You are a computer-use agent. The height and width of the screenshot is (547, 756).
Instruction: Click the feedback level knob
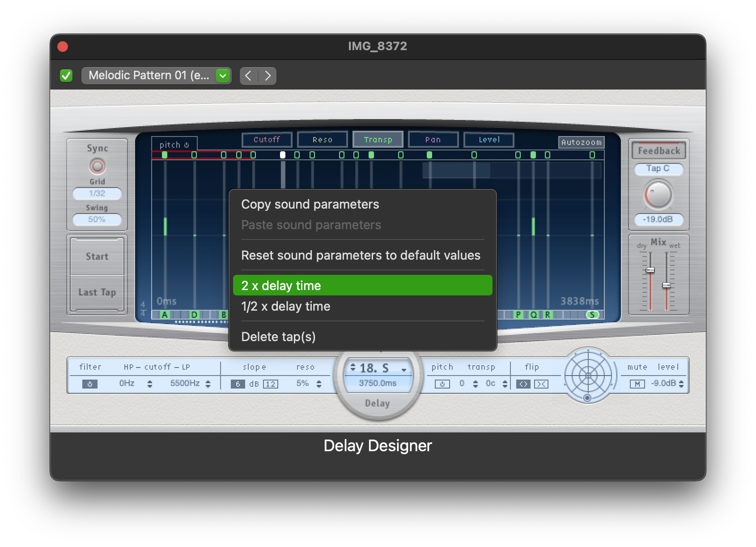[x=658, y=195]
